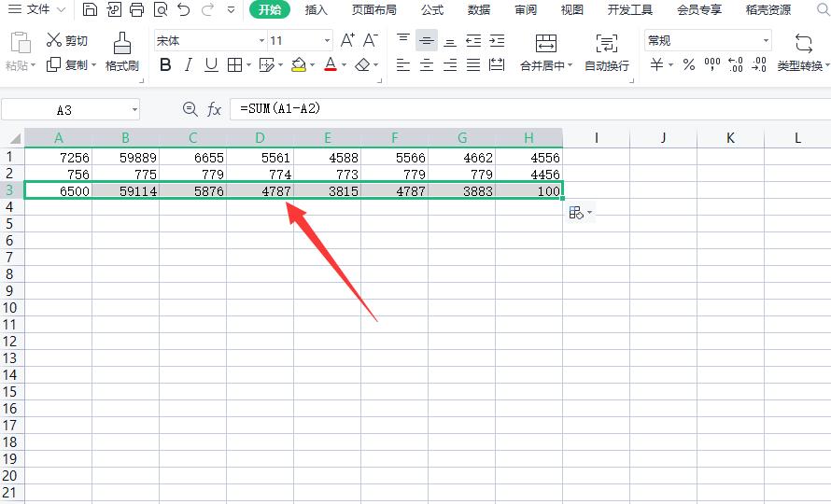Click the distributed alignment icon
The height and width of the screenshot is (504, 831).
pyautogui.click(x=497, y=64)
